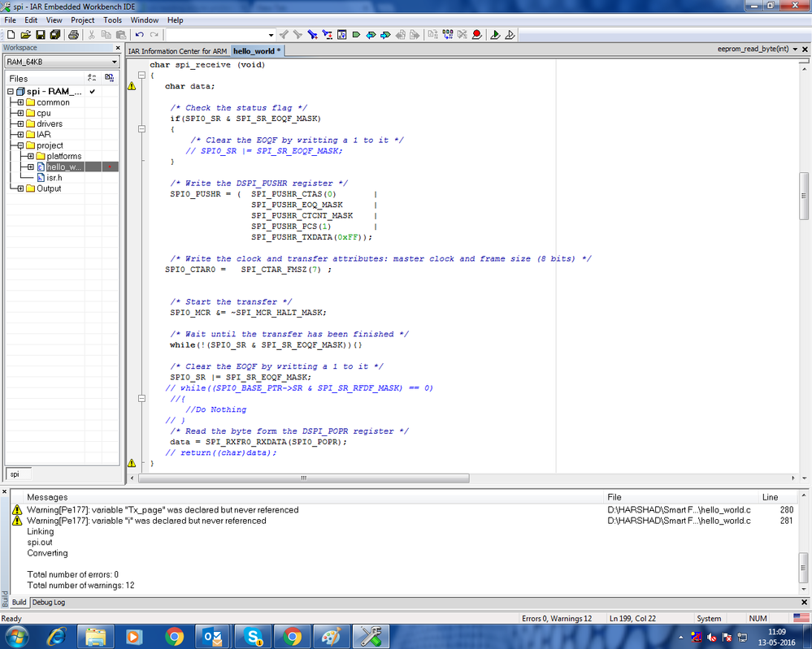The width and height of the screenshot is (812, 649).
Task: Select the Debug Log tab
Action: pos(49,603)
